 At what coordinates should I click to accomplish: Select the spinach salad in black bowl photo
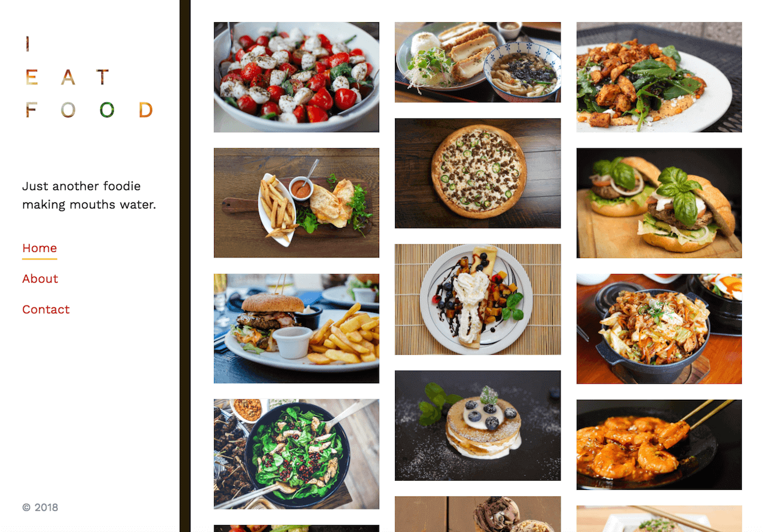click(x=296, y=454)
